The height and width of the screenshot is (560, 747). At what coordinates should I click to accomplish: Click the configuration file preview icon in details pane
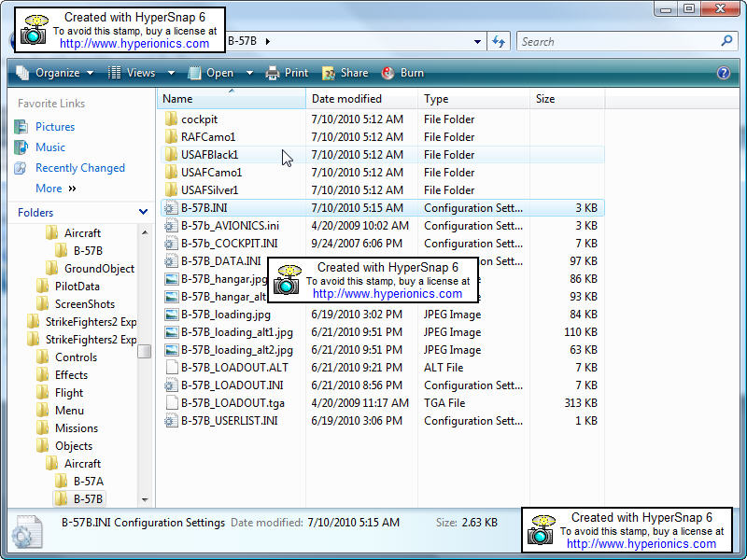click(x=28, y=531)
